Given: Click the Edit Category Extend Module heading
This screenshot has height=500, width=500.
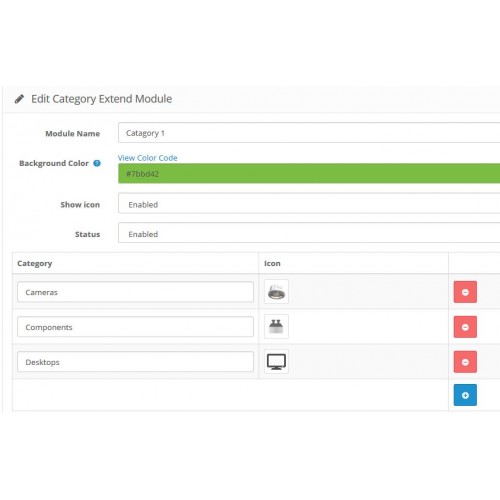Looking at the screenshot, I should 102,99.
